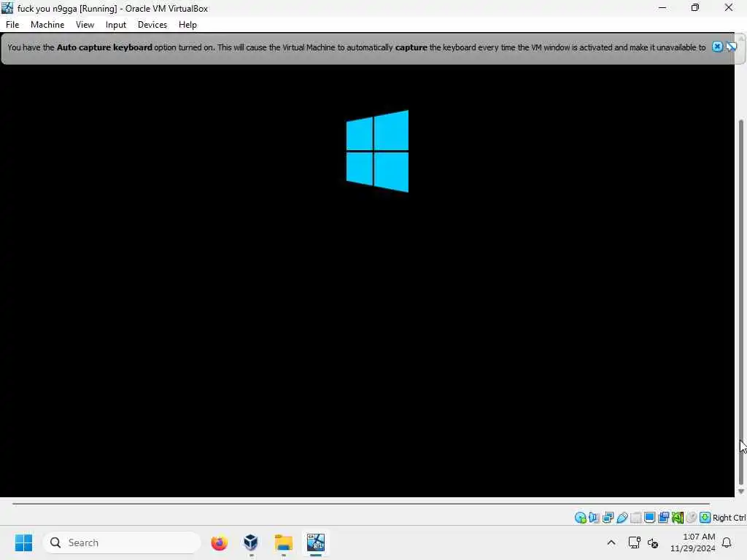Click the USB devices status bar icon

[622, 518]
